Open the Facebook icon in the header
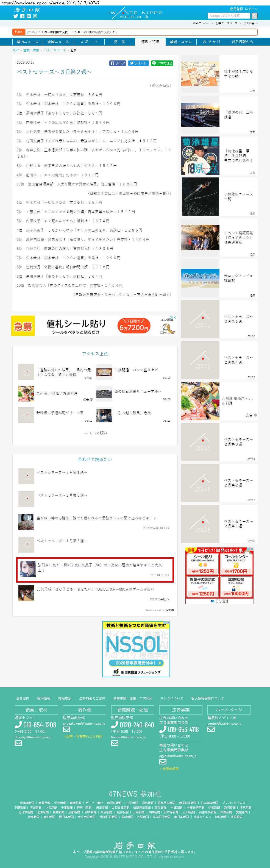This screenshot has height=868, width=270. click(22, 16)
